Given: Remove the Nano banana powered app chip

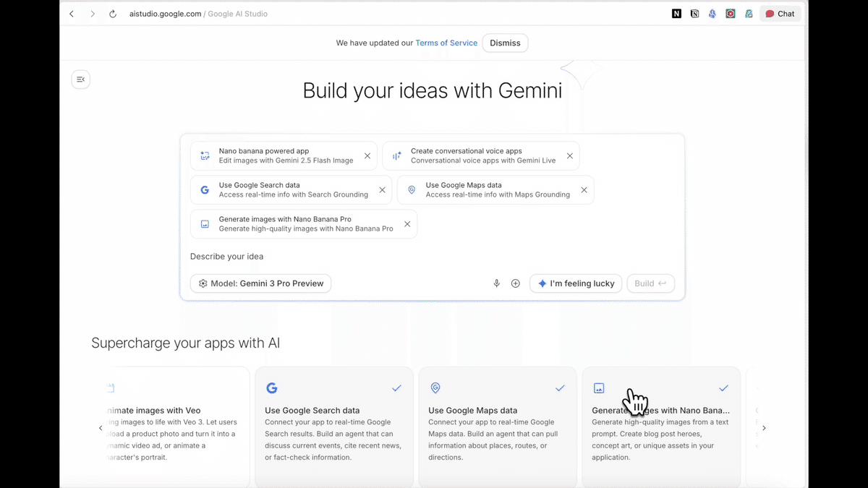Looking at the screenshot, I should click(x=367, y=156).
